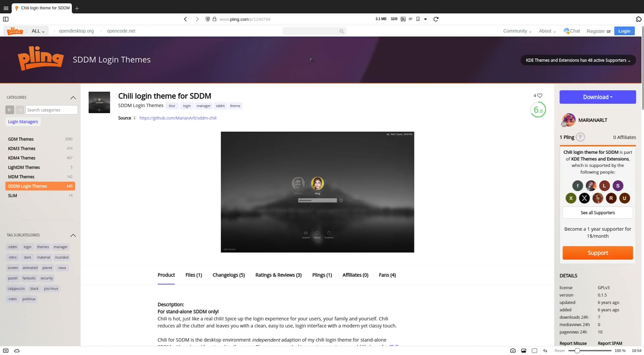Click the bookmark icon in address bar
The image size is (644, 355).
(418, 19)
